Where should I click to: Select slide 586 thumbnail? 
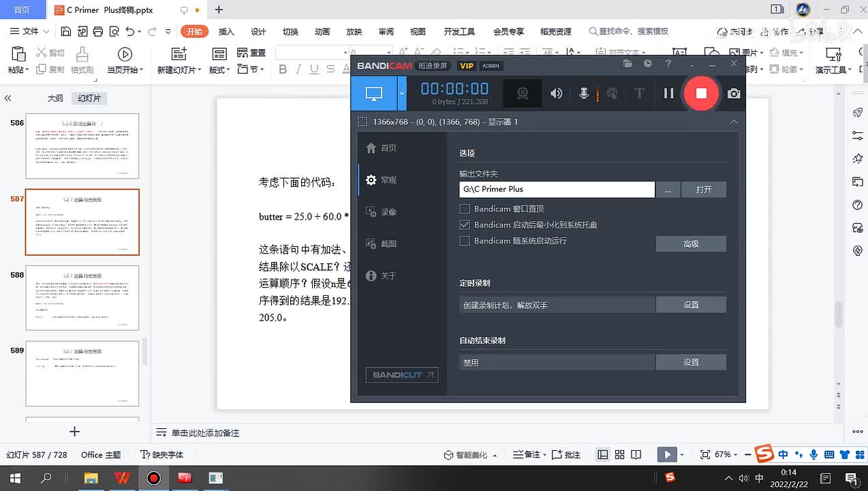click(x=82, y=146)
